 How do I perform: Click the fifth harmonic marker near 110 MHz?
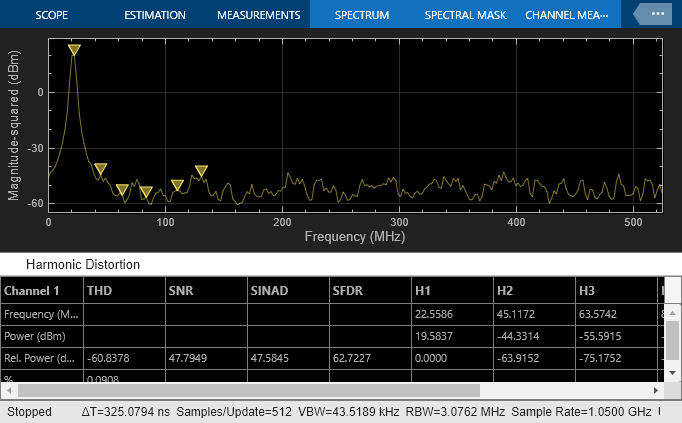(177, 185)
